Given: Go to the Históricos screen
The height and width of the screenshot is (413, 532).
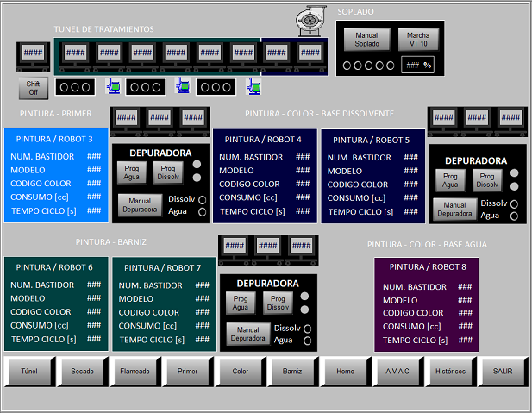Looking at the screenshot, I should (x=449, y=371).
